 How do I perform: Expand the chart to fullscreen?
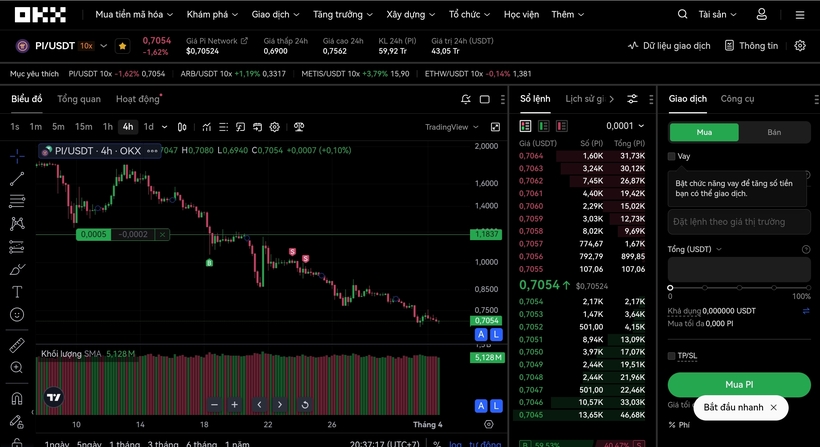495,127
